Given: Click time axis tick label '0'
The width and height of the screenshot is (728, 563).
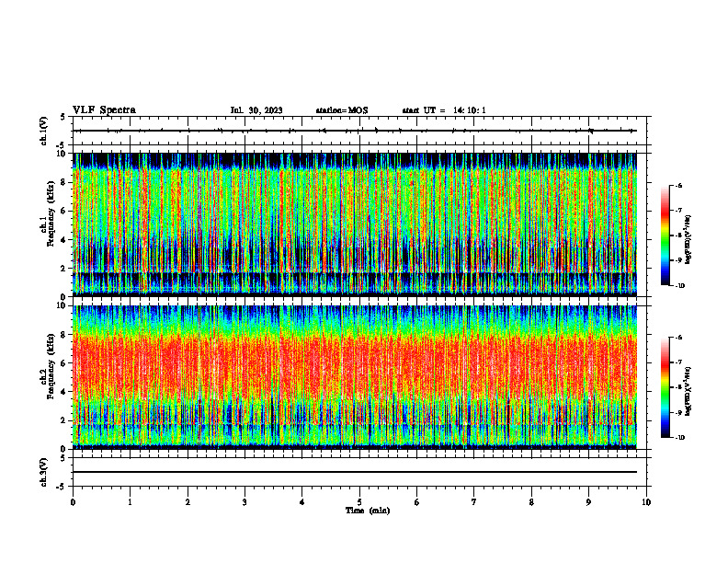Looking at the screenshot, I should click(73, 502).
